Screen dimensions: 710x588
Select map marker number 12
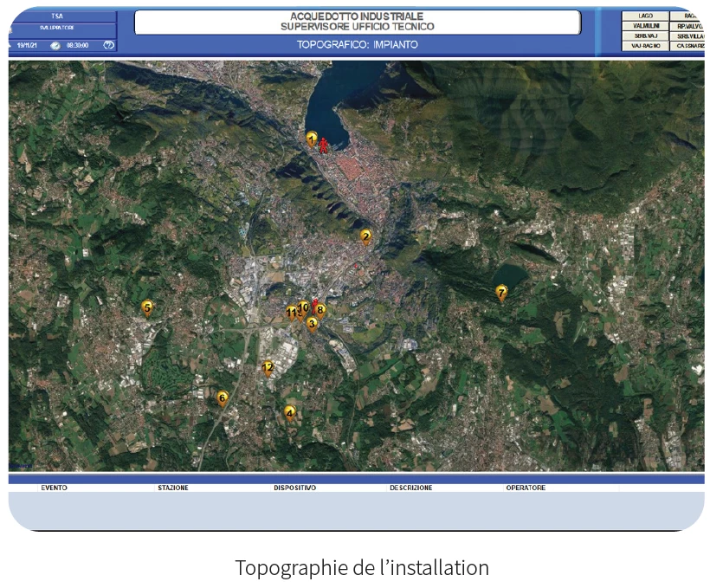[268, 367]
